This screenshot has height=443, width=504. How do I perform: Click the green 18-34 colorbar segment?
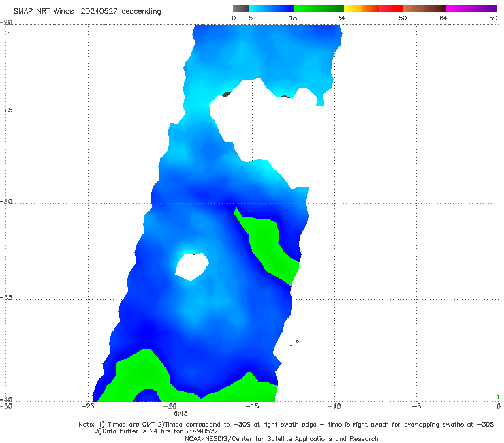pyautogui.click(x=319, y=8)
